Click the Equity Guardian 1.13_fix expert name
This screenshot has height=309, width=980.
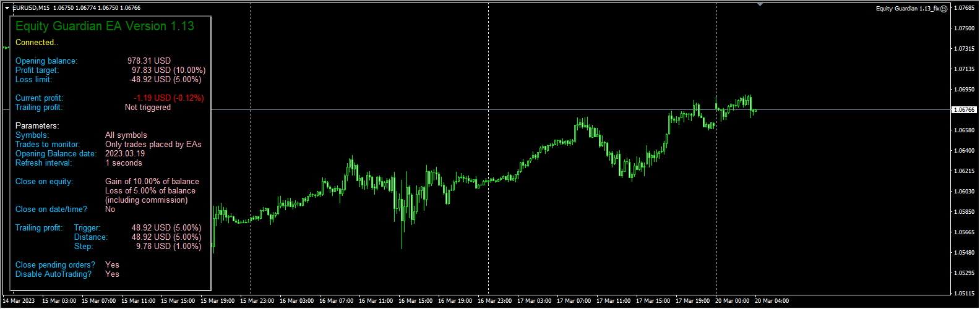pos(908,9)
